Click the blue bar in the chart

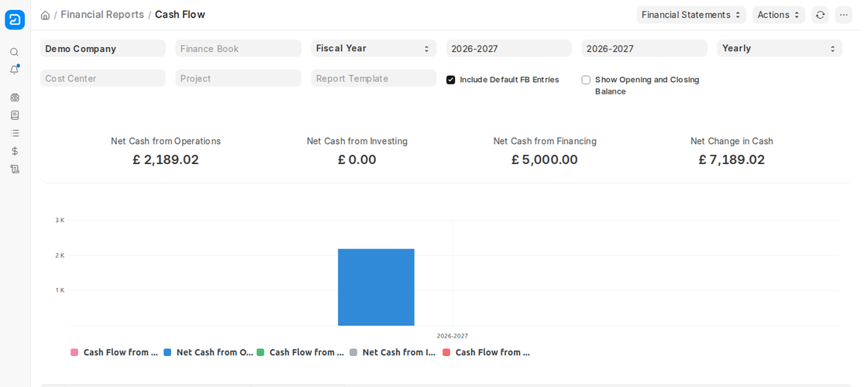(376, 287)
